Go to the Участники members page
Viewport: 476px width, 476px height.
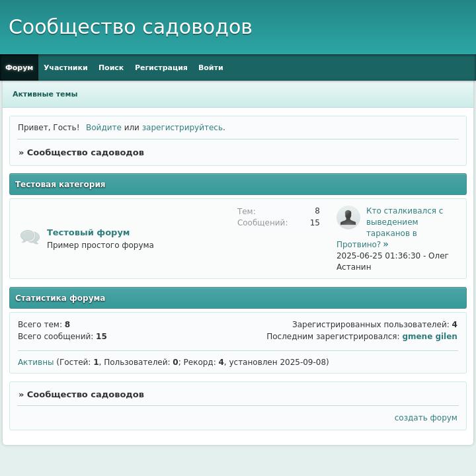(x=65, y=67)
